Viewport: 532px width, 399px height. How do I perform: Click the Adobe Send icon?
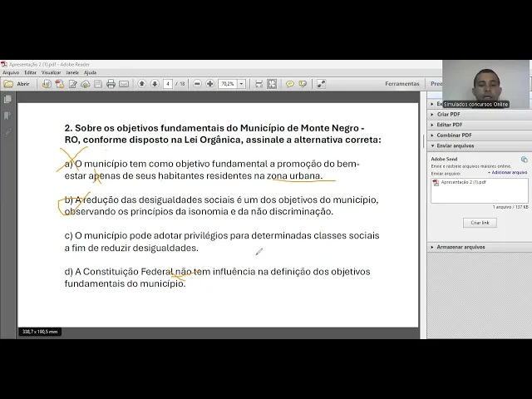point(525,159)
